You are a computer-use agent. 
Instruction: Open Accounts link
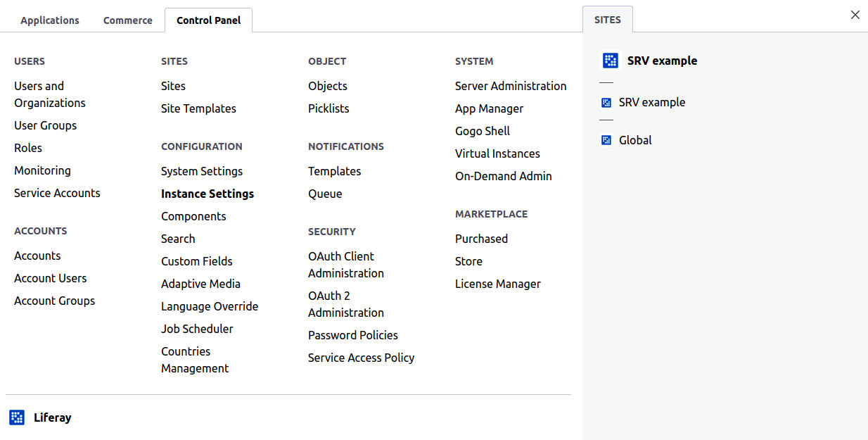pyautogui.click(x=37, y=256)
